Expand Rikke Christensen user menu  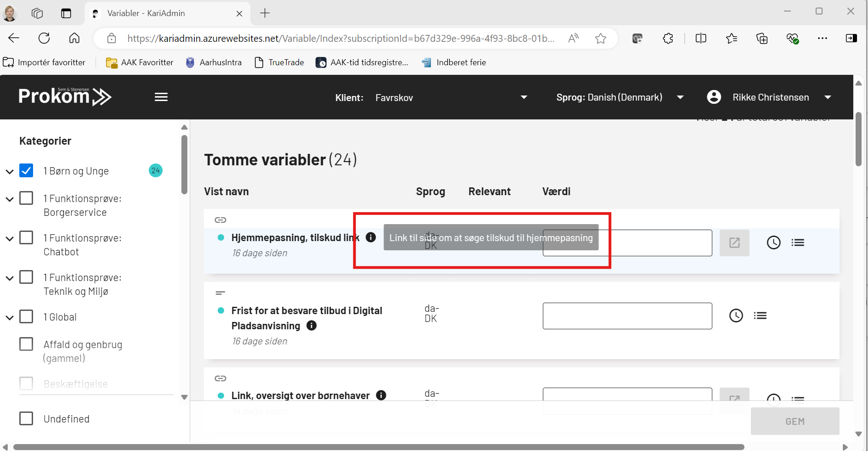coord(828,97)
